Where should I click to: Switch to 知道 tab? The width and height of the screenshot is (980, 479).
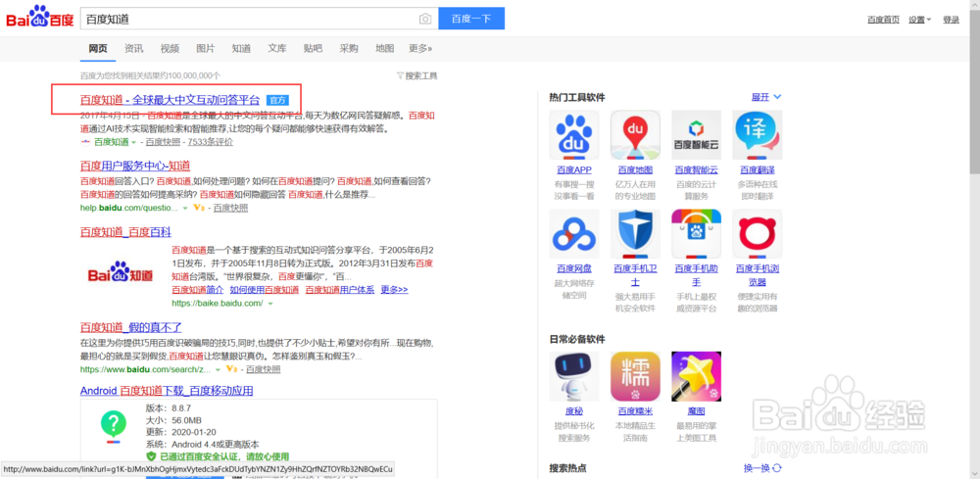(x=241, y=48)
